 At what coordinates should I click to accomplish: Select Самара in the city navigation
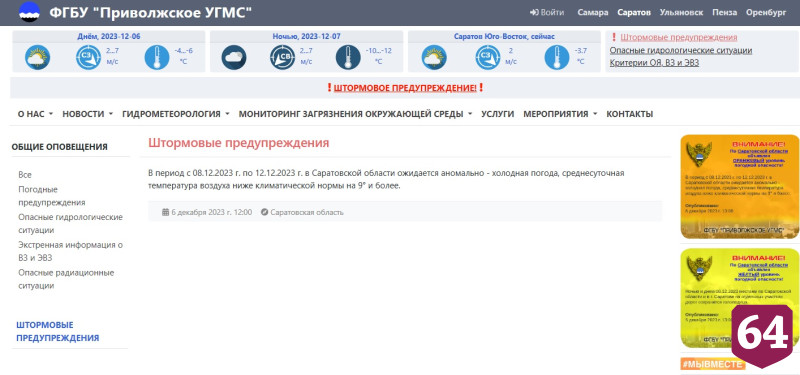(593, 13)
